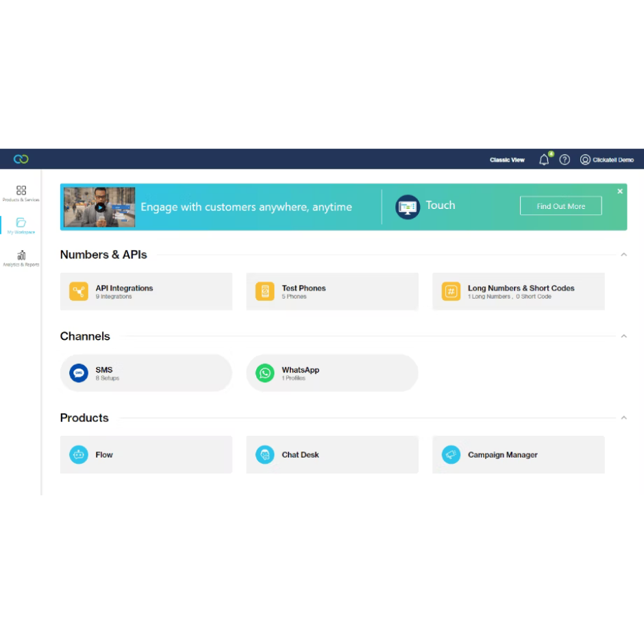This screenshot has height=644, width=644.
Task: Click the API Integrations share icon
Action: click(79, 291)
